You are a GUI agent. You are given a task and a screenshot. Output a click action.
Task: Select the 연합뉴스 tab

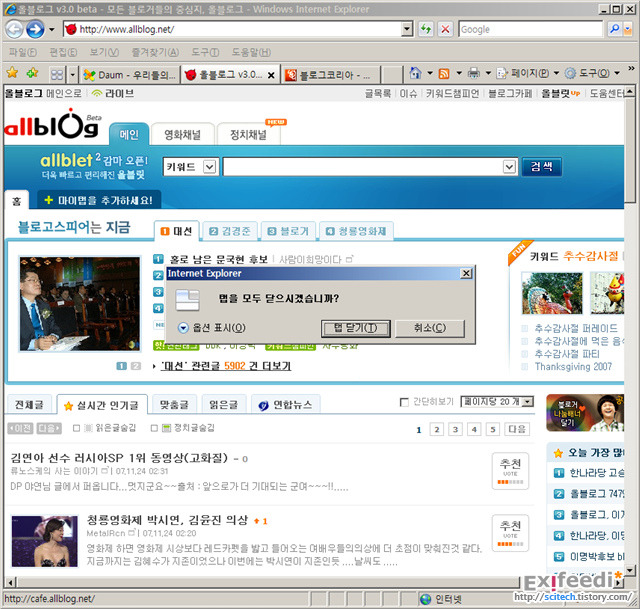tap(286, 405)
